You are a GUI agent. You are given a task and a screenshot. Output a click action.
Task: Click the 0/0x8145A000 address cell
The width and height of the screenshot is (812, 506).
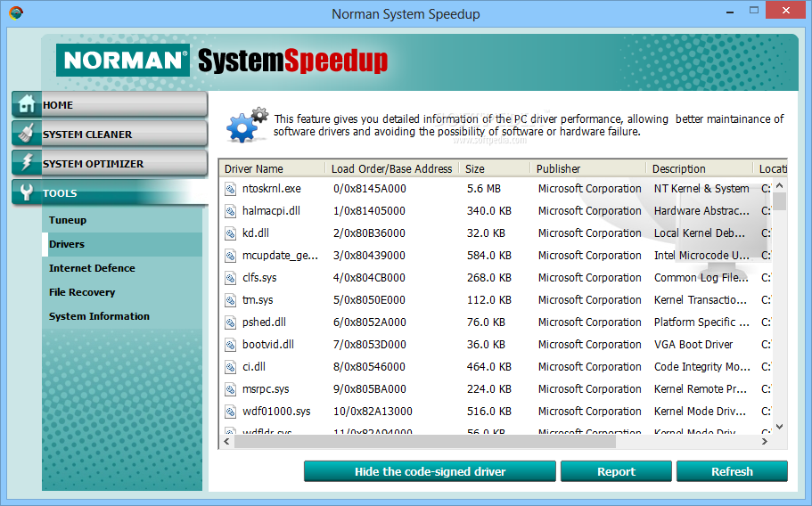370,189
